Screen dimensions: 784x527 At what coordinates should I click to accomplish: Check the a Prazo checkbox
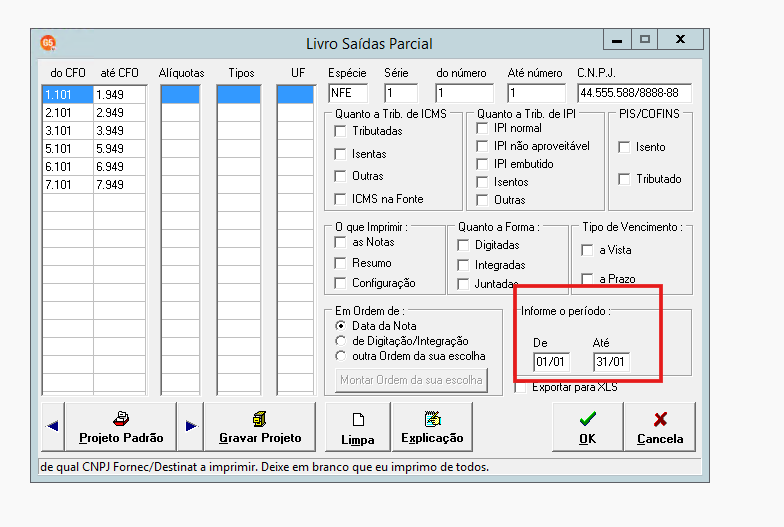click(x=587, y=278)
